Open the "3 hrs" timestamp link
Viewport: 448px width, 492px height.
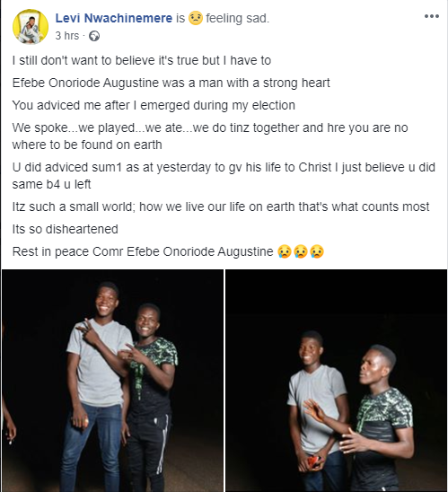[67, 36]
